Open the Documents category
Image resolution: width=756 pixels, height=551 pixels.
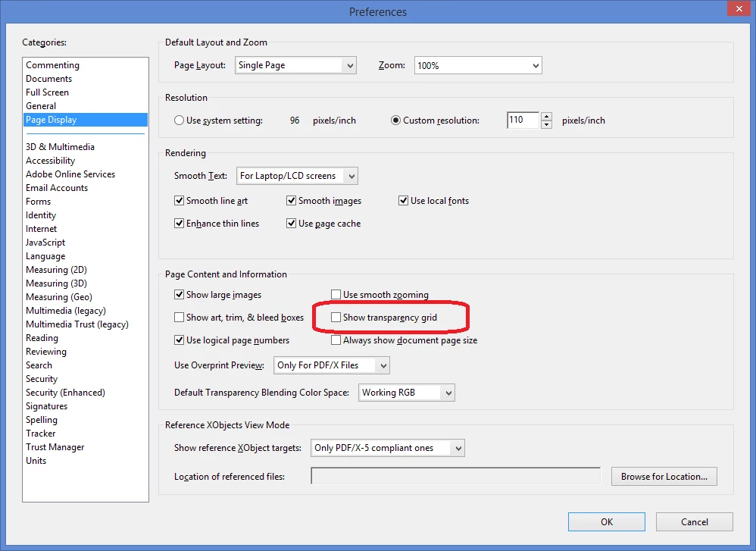point(48,79)
